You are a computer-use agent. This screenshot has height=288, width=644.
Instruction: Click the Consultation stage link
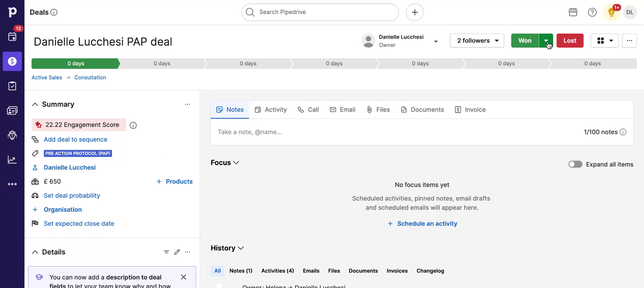tap(90, 78)
